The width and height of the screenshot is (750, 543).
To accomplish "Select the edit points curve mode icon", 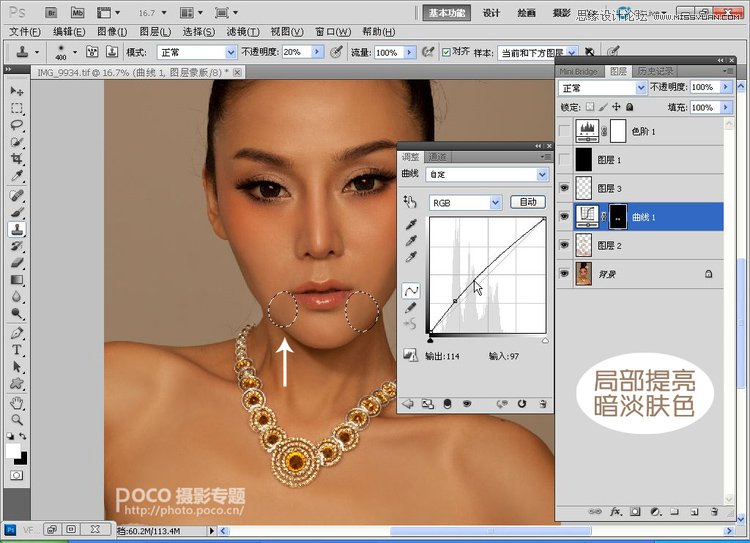I will click(411, 290).
